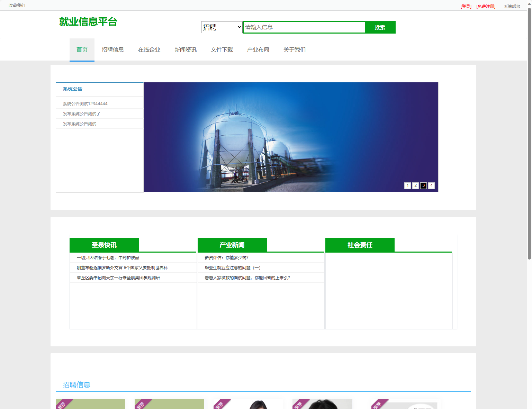This screenshot has height=409, width=532.
Task: Switch to the 招聘信息 tab
Action: coord(113,49)
